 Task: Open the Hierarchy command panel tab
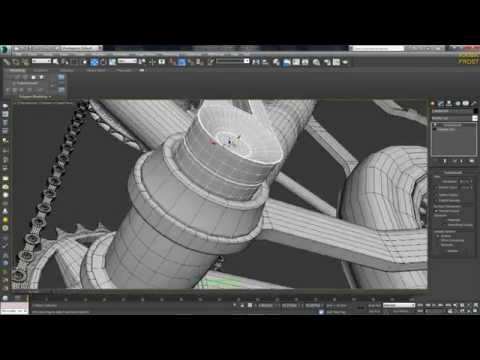[x=449, y=103]
